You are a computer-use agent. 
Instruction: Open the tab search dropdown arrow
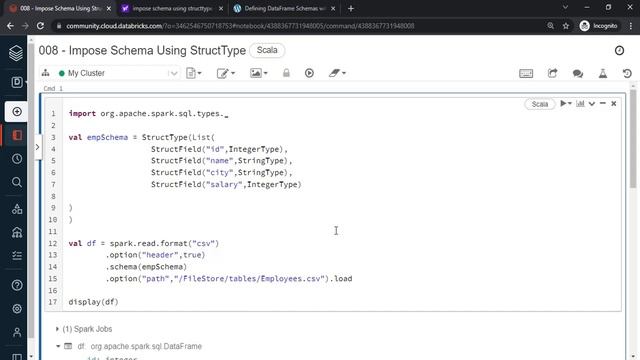[565, 7]
